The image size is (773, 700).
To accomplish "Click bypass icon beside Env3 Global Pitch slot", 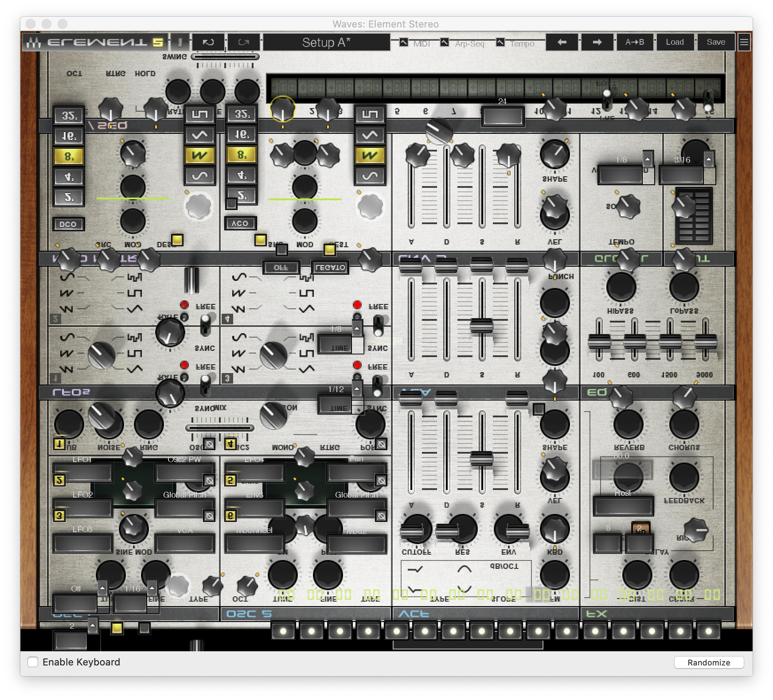I will pyautogui.click(x=381, y=516).
